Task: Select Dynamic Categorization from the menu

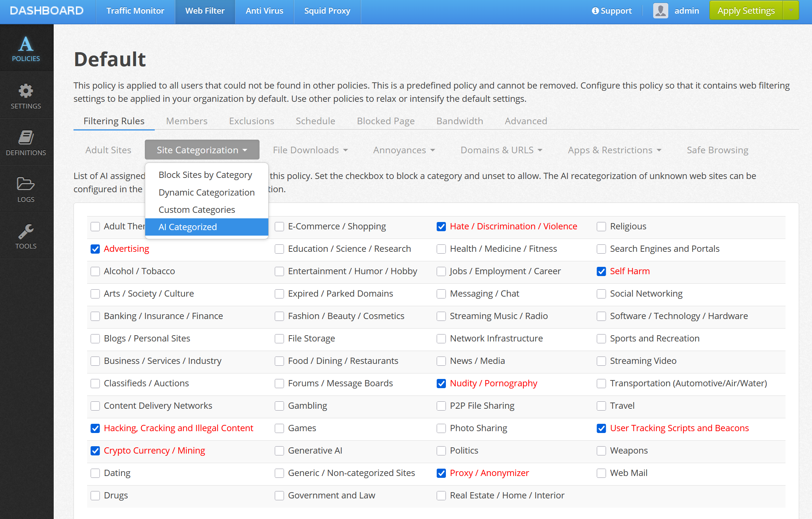Action: click(x=207, y=192)
